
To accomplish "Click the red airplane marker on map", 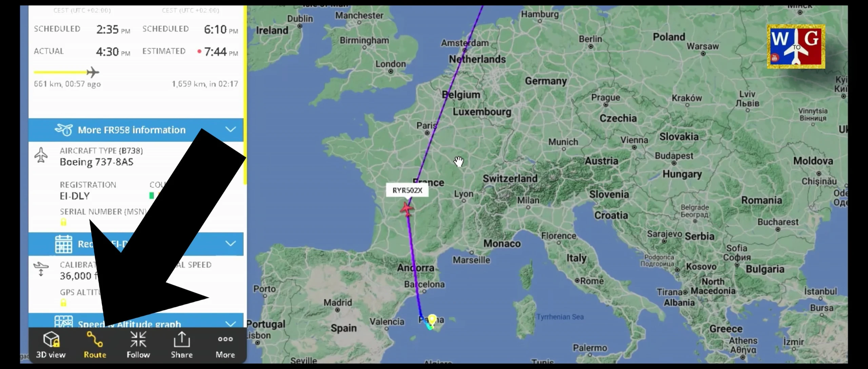I will pyautogui.click(x=407, y=209).
